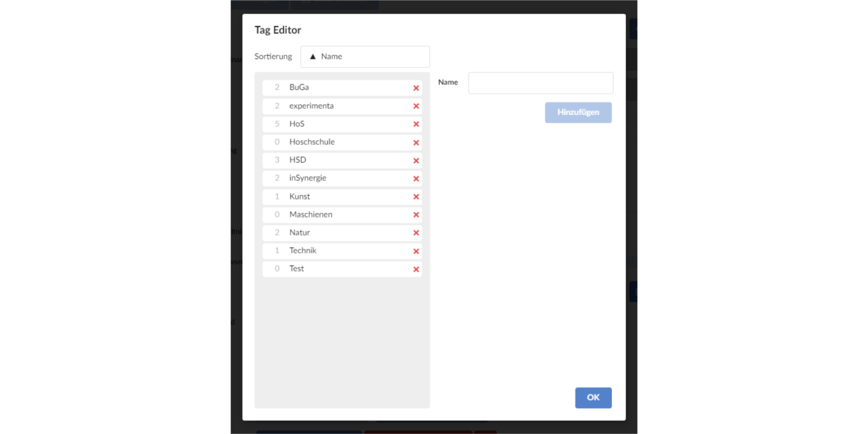The width and height of the screenshot is (868, 434).
Task: Delete the Kunst tag
Action: pos(416,196)
